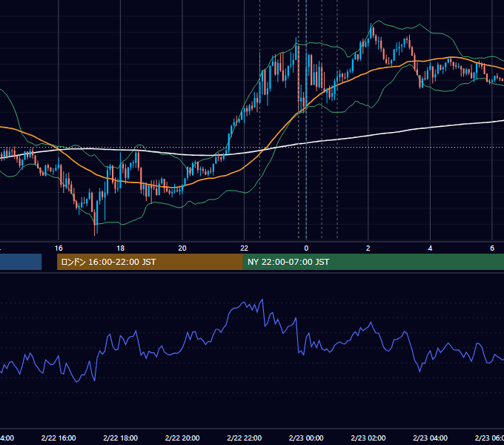Screen dimensions: 504x445
Task: Click the "2/22 20:00" date label
Action: click(182, 438)
